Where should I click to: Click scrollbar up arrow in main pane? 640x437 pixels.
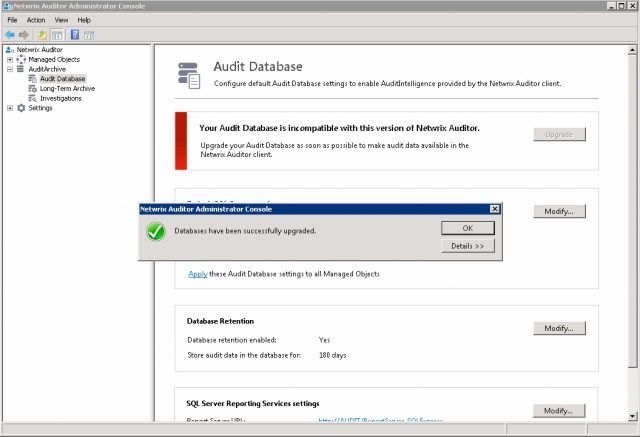pyautogui.click(x=632, y=50)
